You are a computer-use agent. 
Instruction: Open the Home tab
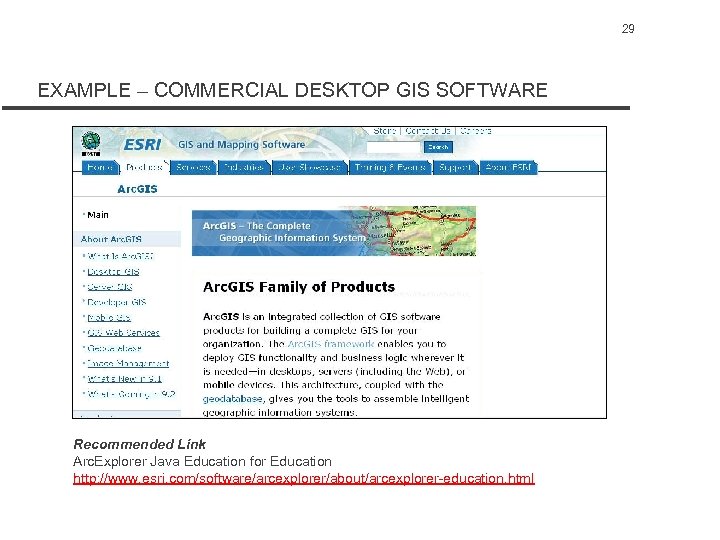[x=100, y=167]
